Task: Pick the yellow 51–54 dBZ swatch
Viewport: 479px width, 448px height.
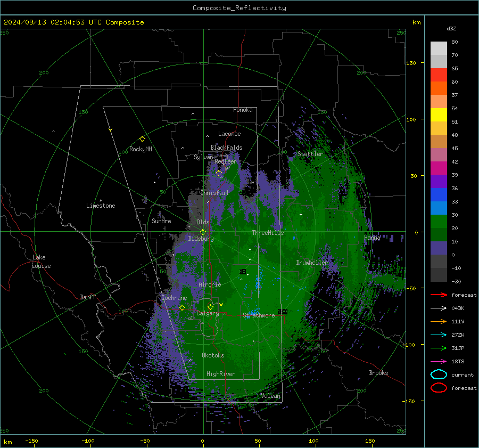Action: (439, 115)
